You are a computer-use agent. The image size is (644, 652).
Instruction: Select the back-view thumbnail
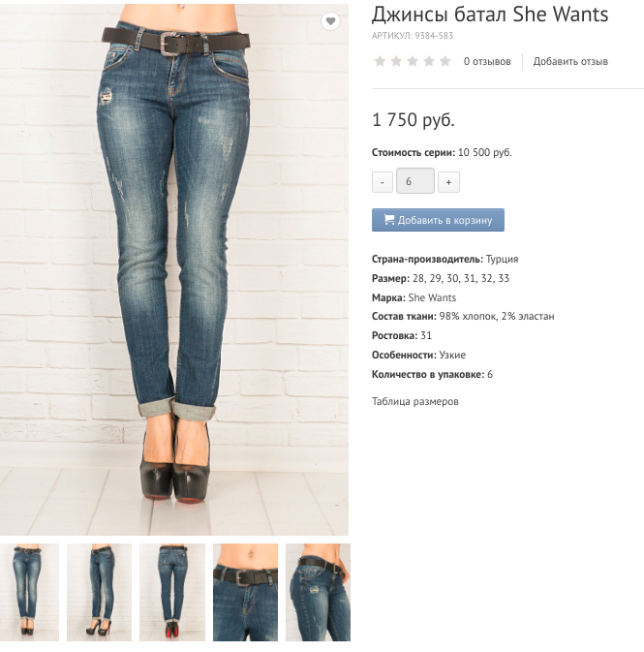coord(172,592)
